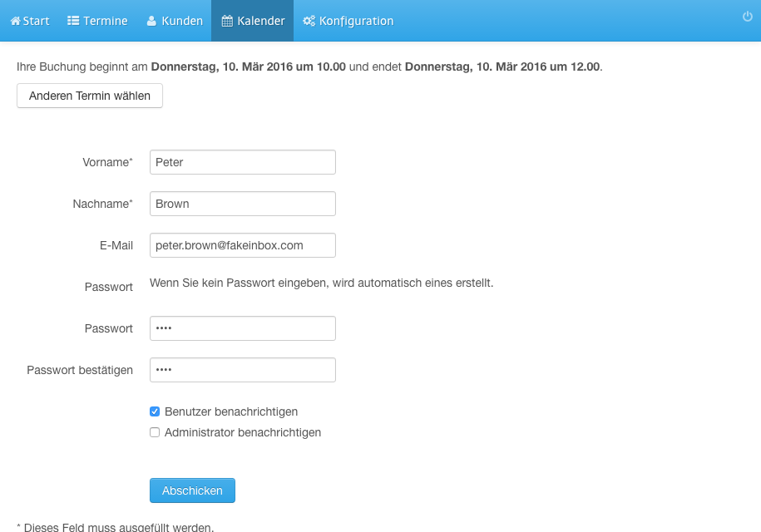Image resolution: width=761 pixels, height=532 pixels.
Task: Click the Passwort bestätigen field
Action: coord(243,370)
